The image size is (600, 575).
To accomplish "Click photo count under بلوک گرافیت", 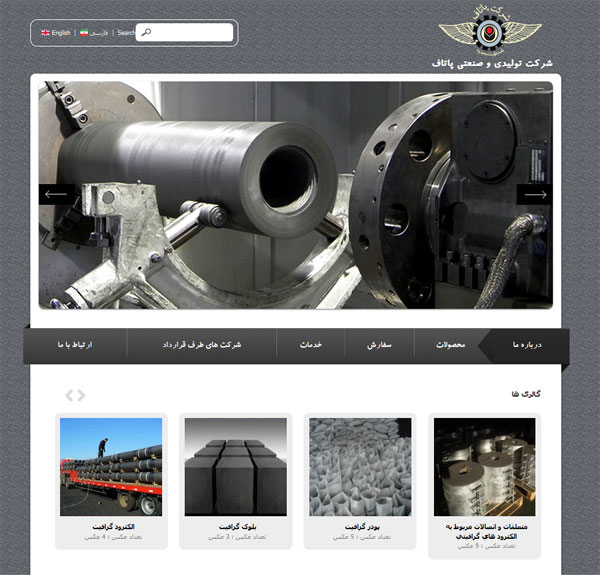I will click(x=237, y=537).
